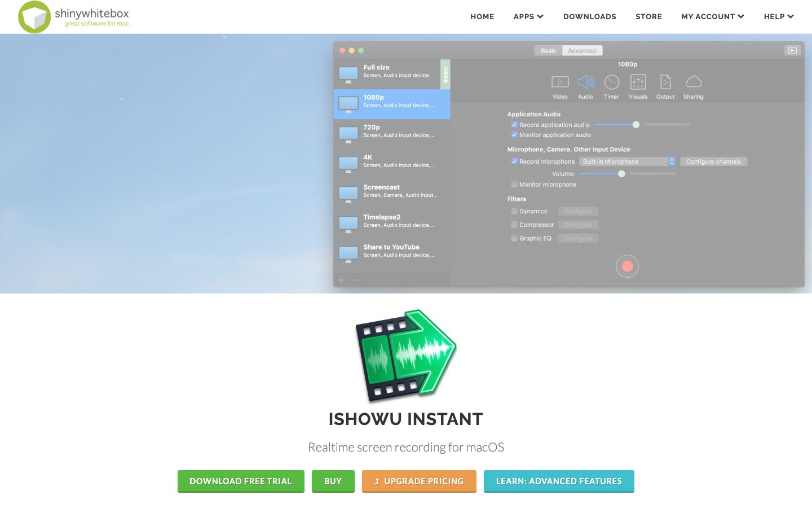Click the iShowU Instant app icon
Viewport: 812px width, 508px height.
(406, 356)
